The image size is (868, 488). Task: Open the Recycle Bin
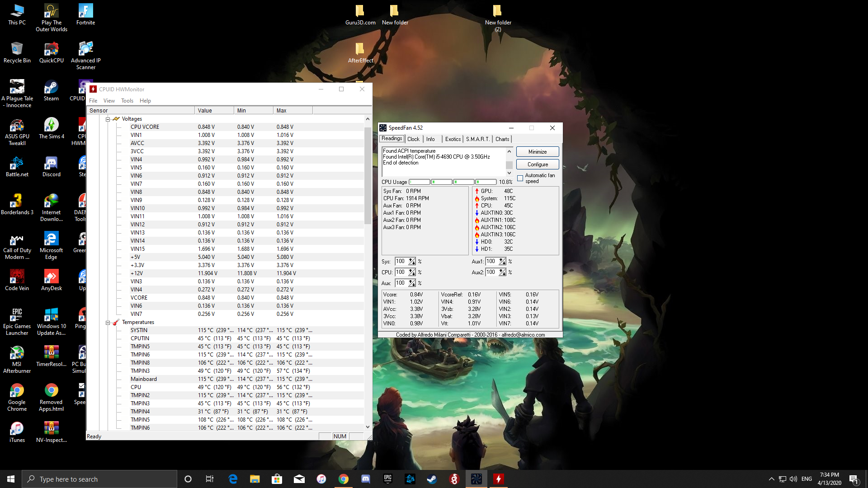17,52
